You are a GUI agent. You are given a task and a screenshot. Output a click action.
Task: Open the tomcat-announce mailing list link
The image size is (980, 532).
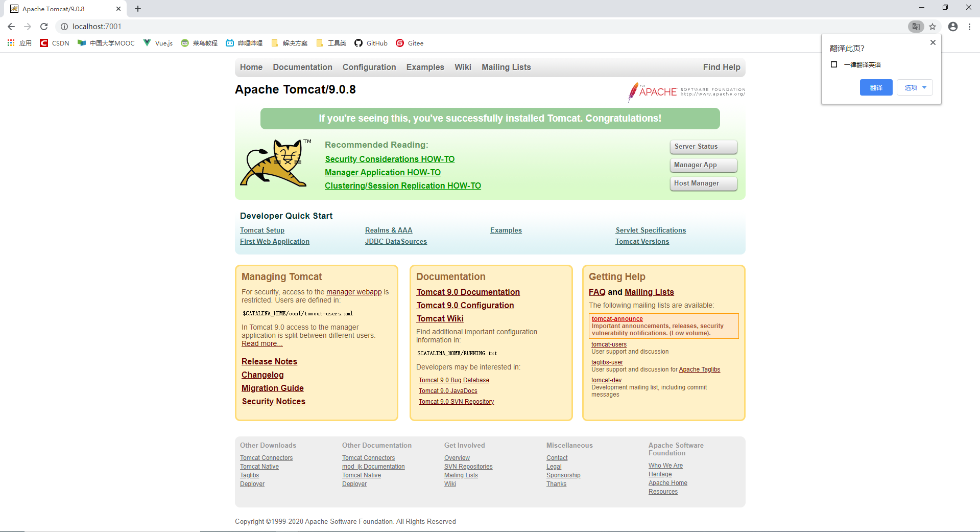click(617, 319)
